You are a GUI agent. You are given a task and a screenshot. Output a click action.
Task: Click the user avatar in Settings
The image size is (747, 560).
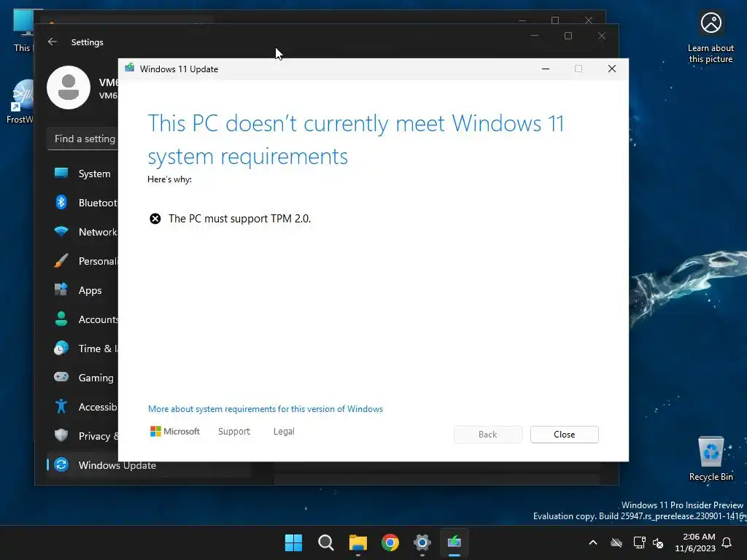(69, 87)
